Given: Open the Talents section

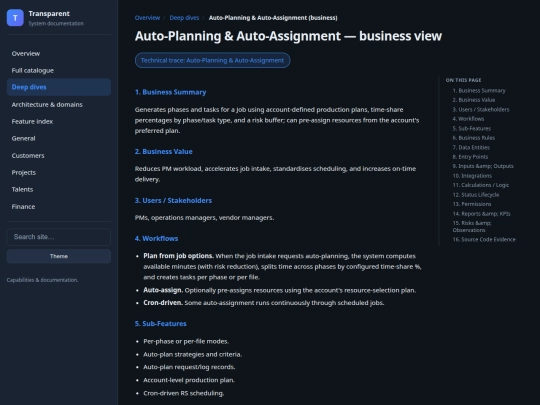Looking at the screenshot, I should (59, 189).
